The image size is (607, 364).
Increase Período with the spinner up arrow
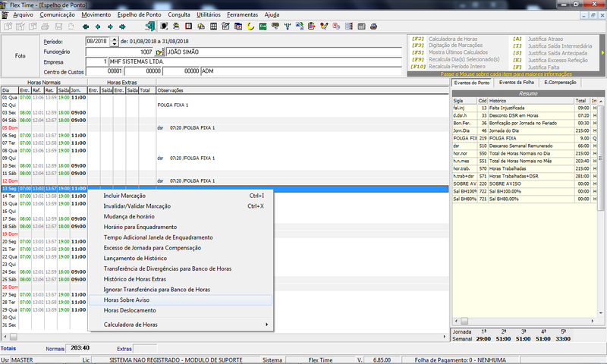click(115, 39)
